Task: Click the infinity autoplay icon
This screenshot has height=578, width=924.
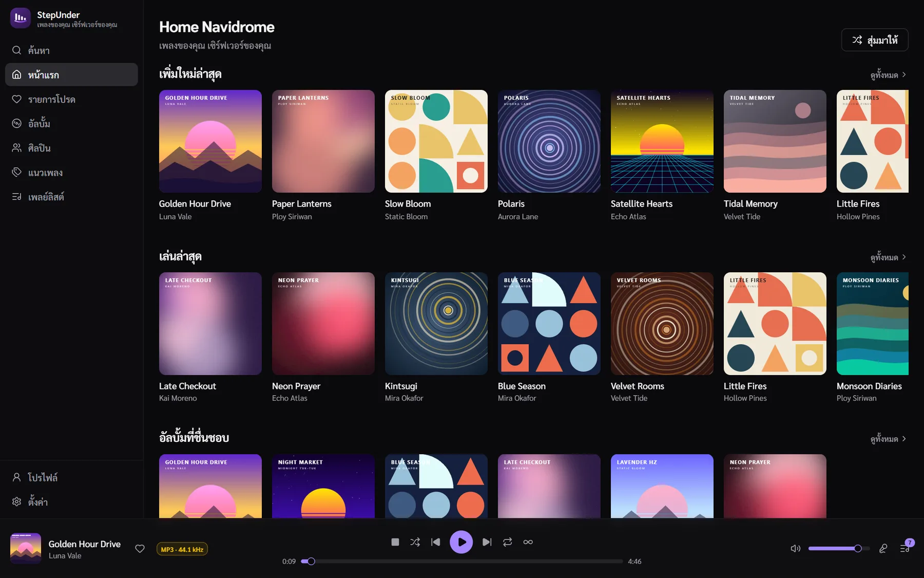Action: pyautogui.click(x=528, y=542)
